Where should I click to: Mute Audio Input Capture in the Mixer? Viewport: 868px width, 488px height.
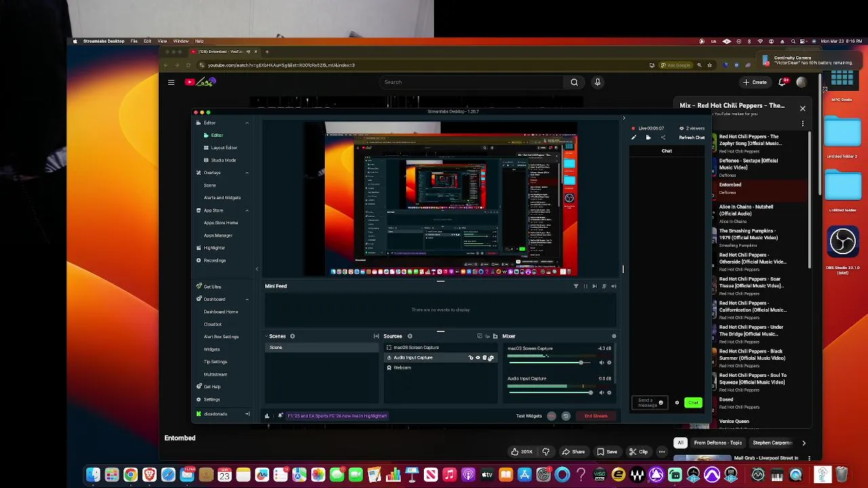pyautogui.click(x=601, y=392)
